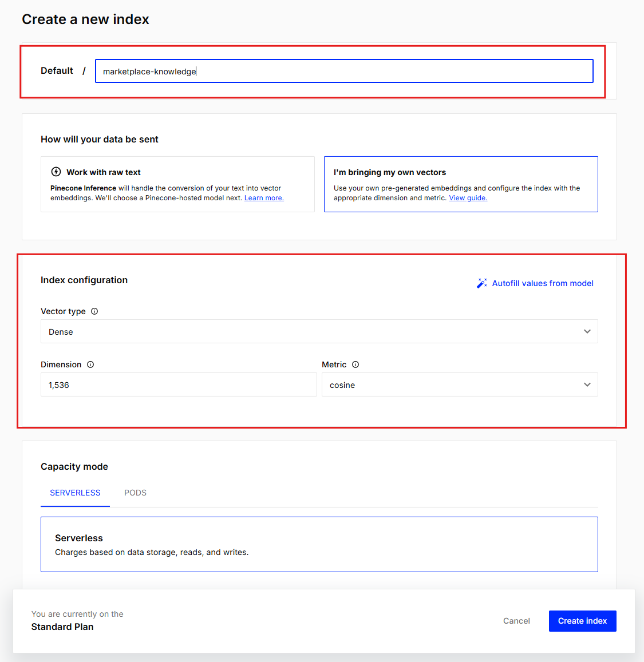Click Autofill values from model link
This screenshot has height=662, width=644.
click(x=542, y=283)
